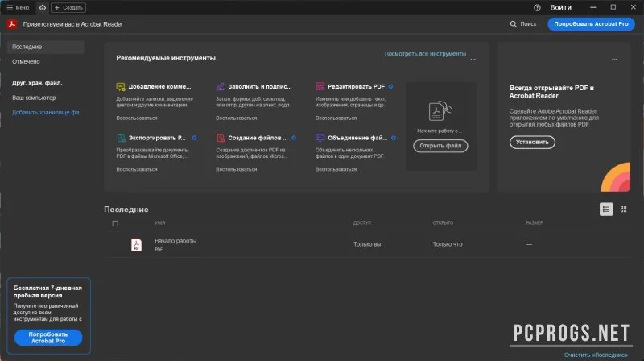Click the search magnifier icon
The width and height of the screenshot is (644, 361).
[514, 24]
